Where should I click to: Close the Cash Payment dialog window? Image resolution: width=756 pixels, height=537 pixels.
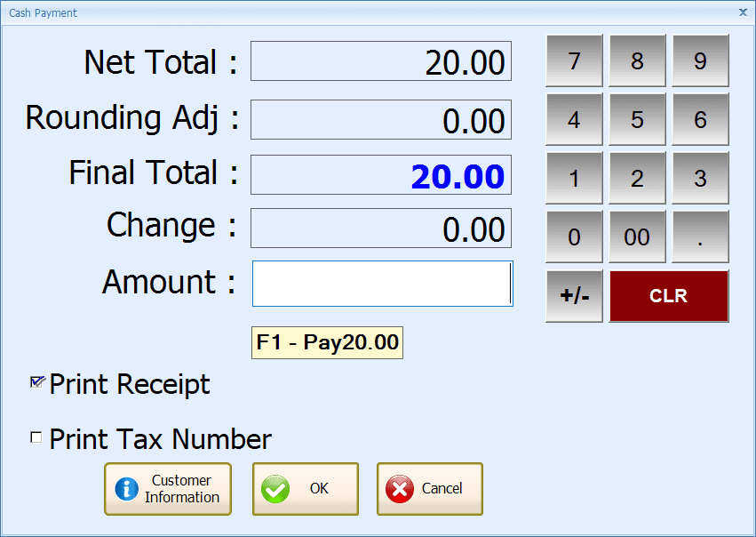click(743, 12)
